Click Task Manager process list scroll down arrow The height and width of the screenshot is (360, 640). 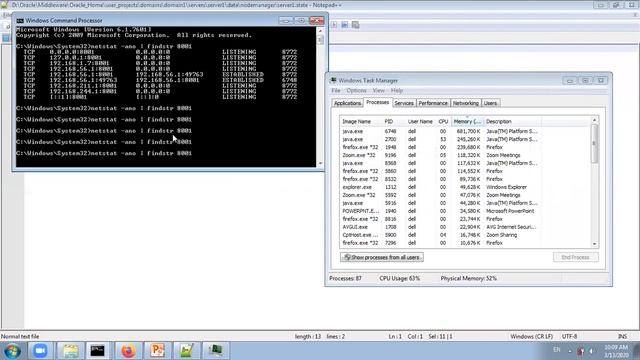coord(594,244)
